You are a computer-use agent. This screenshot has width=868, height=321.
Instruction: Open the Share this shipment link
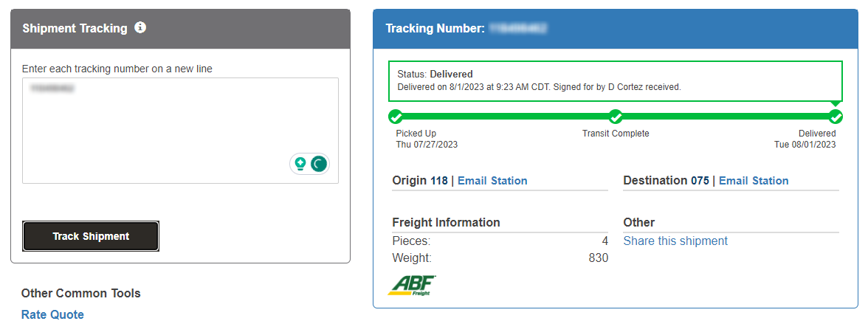[675, 241]
